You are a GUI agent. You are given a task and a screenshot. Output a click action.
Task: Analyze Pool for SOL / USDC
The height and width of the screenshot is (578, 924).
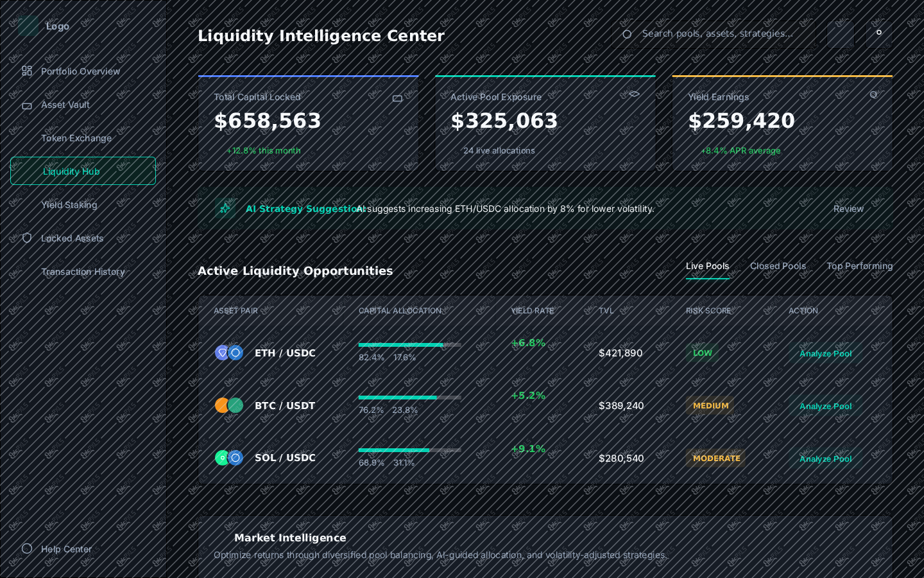click(826, 459)
